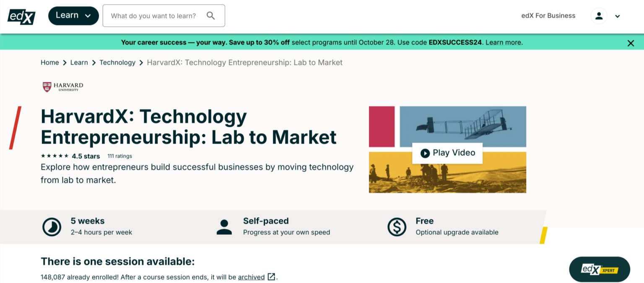Image resolution: width=644 pixels, height=283 pixels.
Task: Click the search magnifier icon
Action: 211,15
